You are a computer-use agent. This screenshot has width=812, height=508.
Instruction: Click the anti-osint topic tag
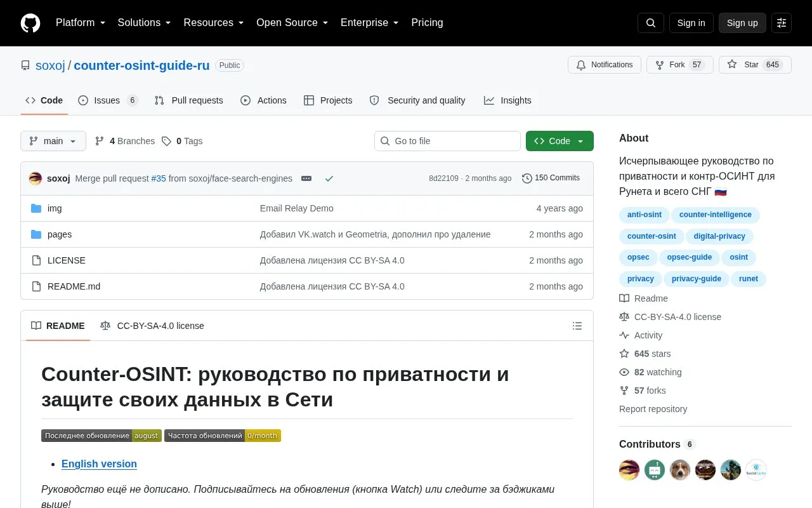coord(644,215)
